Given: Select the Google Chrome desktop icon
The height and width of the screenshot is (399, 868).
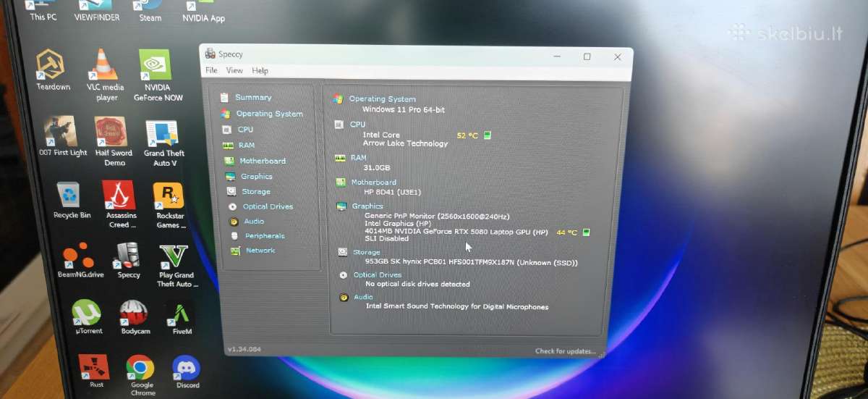Looking at the screenshot, I should [142, 376].
